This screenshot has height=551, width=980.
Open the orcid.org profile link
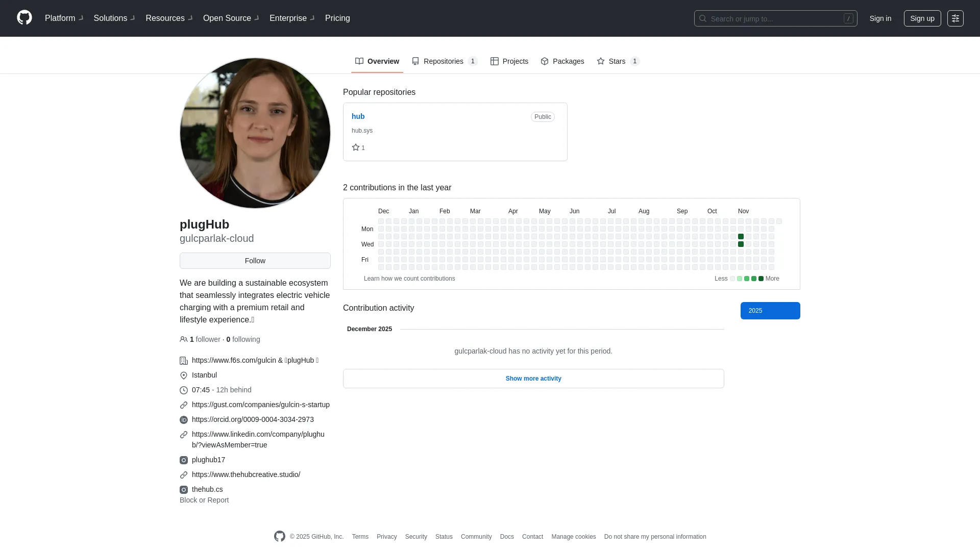pos(253,419)
